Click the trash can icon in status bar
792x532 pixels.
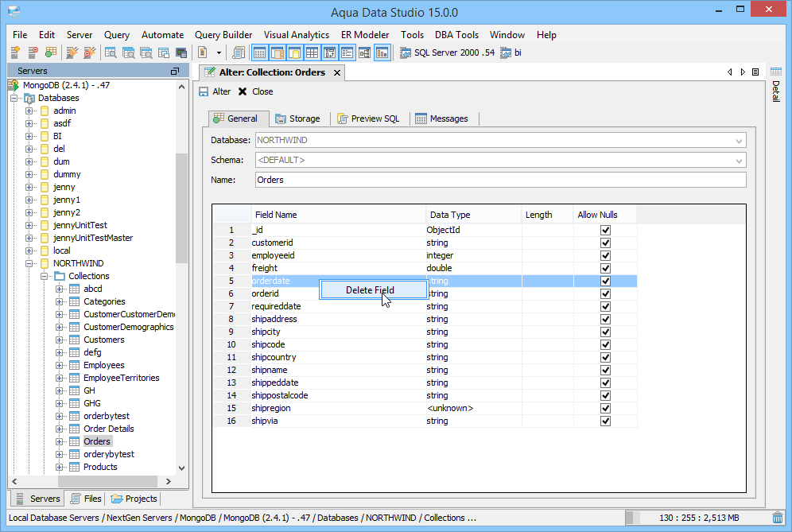click(x=777, y=518)
